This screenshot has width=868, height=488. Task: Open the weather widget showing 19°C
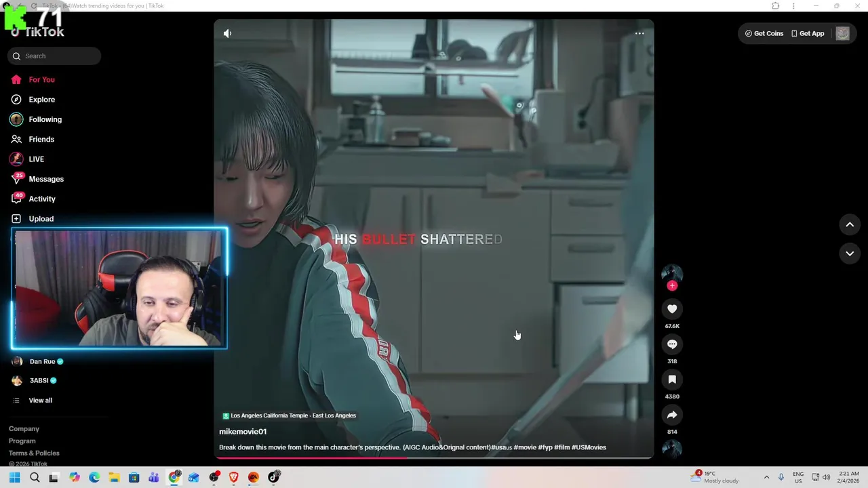pos(715,477)
